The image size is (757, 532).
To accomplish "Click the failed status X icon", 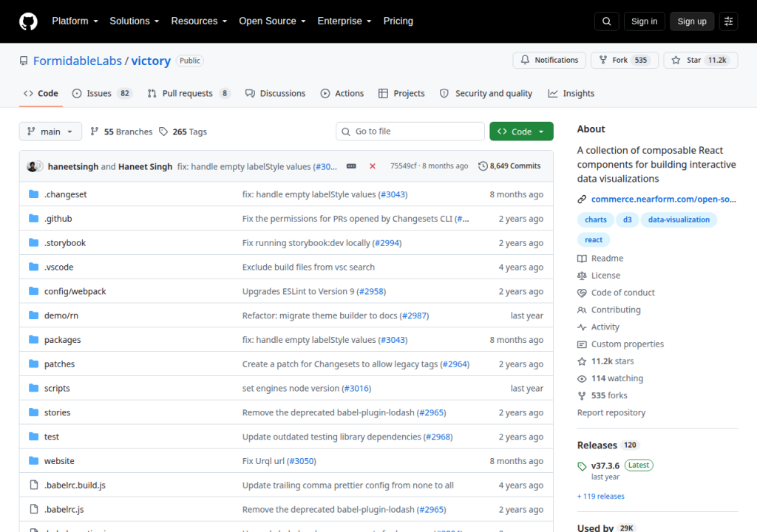I will pyautogui.click(x=373, y=166).
